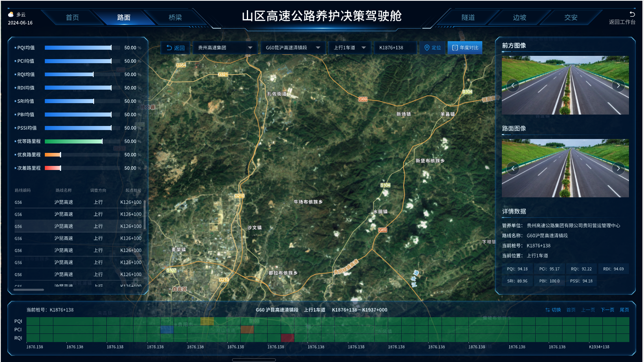644x362 pixels.
Task: Select the red cell in RQI row
Action: click(287, 338)
